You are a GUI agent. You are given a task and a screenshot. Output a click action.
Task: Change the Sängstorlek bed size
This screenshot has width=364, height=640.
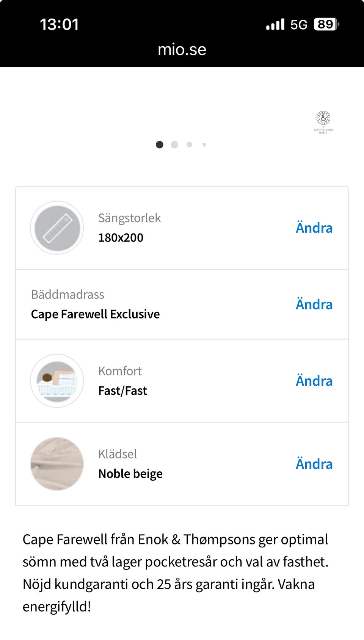(x=314, y=228)
